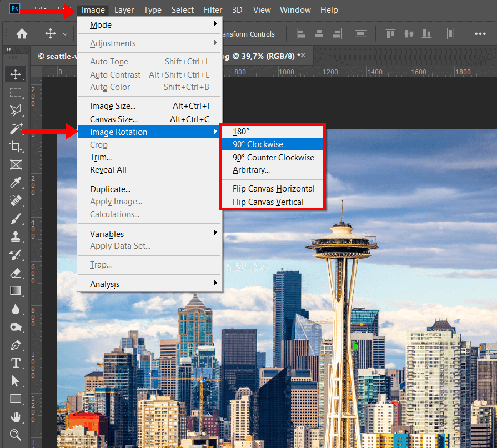The height and width of the screenshot is (448, 497).
Task: Align horizontal centers in the options bar
Action: click(318, 33)
